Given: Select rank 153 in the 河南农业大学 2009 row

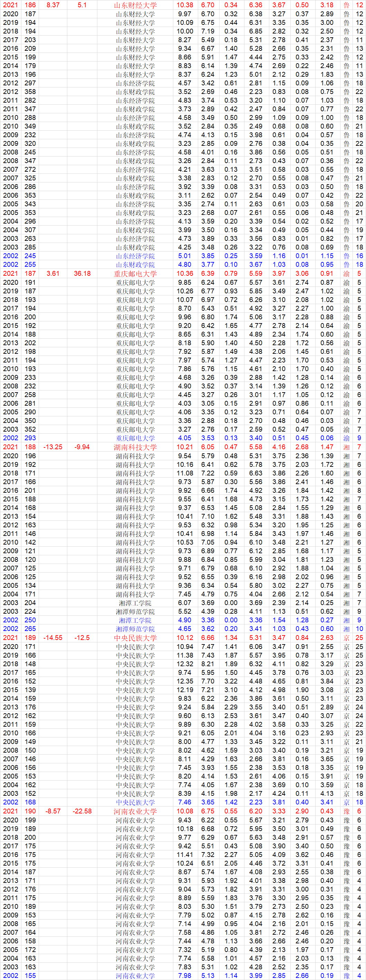Looking at the screenshot, I should coord(30,915).
